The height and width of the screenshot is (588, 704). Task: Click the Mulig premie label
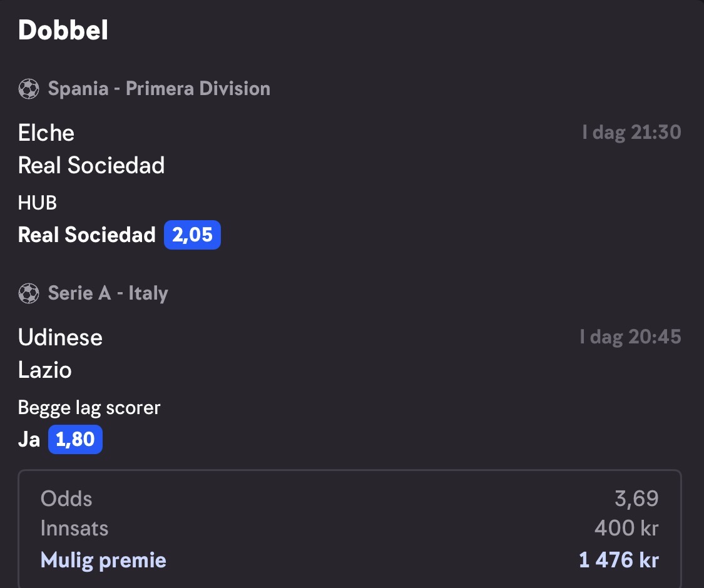coord(103,560)
